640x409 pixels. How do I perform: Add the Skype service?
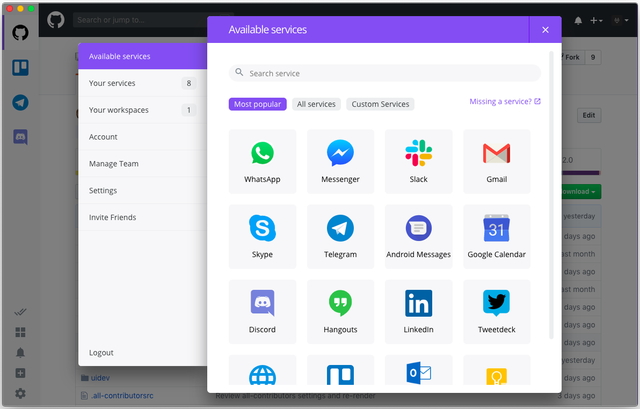[262, 237]
